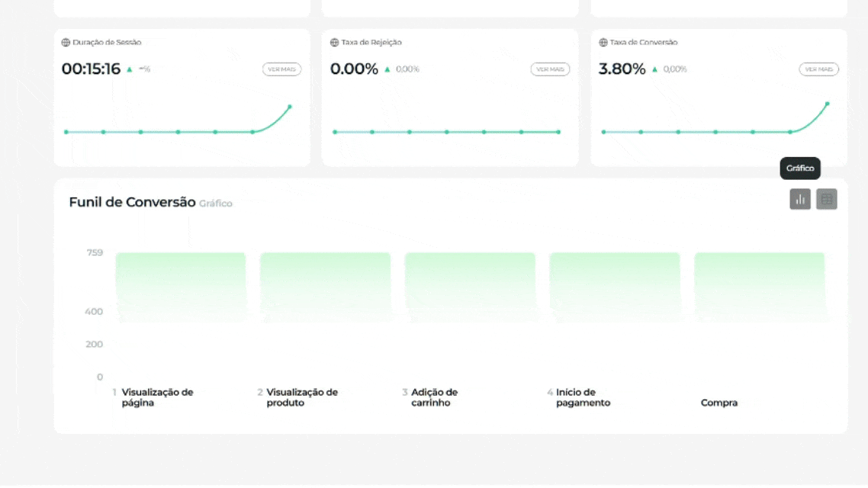The image size is (868, 488).
Task: Click the Visualização de página funnel bar
Action: click(181, 287)
